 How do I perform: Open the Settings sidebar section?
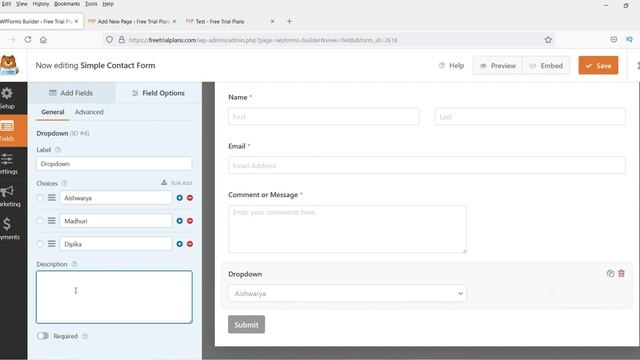(8, 163)
